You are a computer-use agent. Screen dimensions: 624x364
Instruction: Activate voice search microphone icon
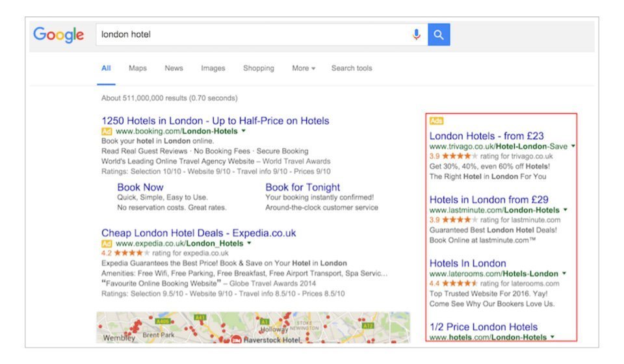click(x=416, y=34)
